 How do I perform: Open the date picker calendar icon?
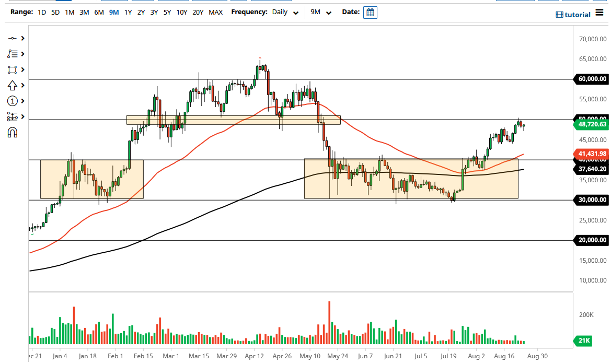(370, 13)
